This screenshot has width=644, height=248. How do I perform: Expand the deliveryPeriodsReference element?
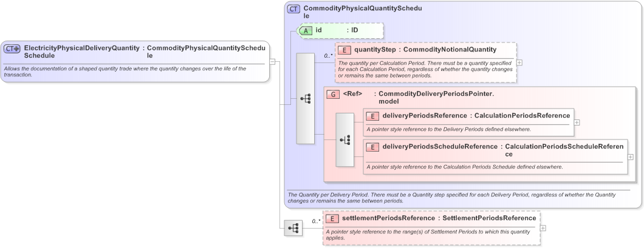click(x=577, y=122)
